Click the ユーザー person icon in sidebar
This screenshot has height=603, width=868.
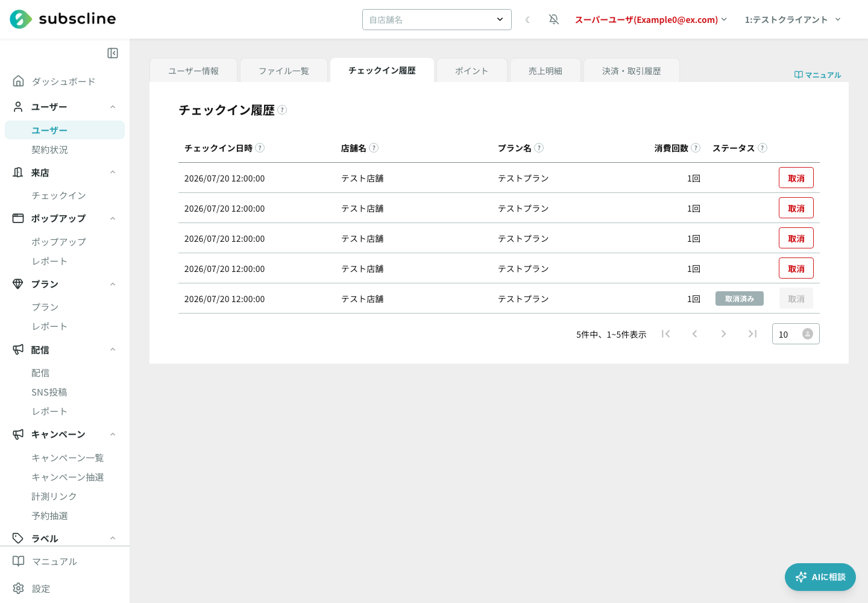point(19,107)
